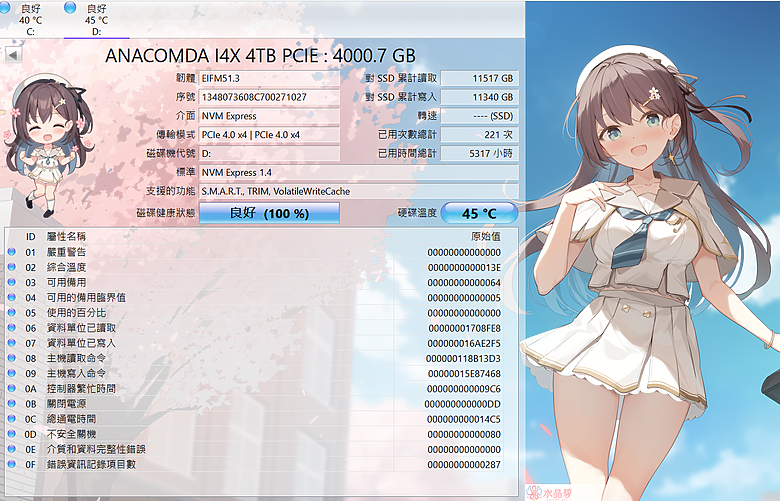Go to previous disk with left arrow
This screenshot has width=780, height=501.
[13, 55]
